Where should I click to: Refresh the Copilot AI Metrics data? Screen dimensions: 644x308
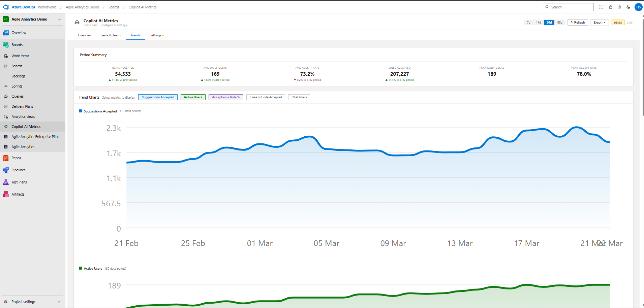(x=577, y=22)
